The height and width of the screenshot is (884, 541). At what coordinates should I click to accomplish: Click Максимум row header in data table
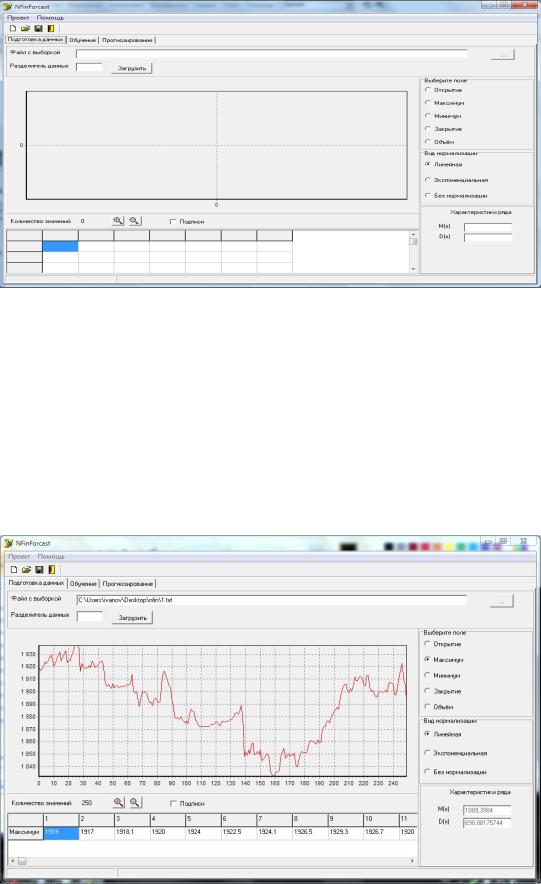(x=25, y=832)
